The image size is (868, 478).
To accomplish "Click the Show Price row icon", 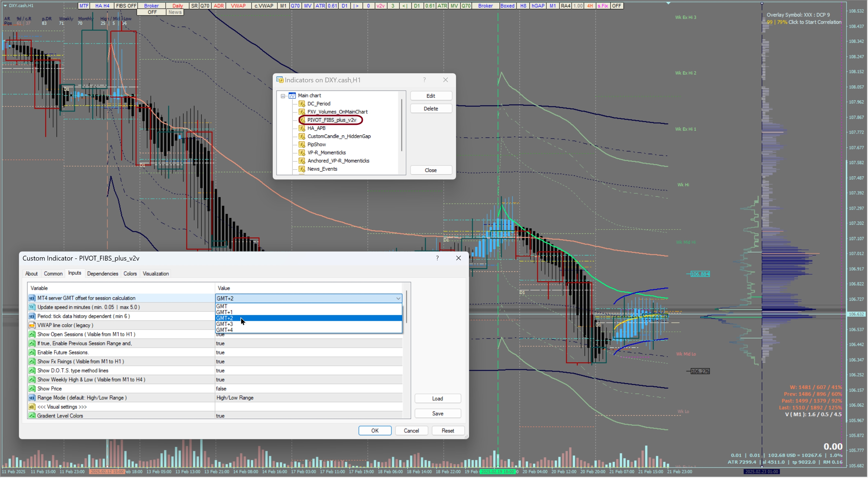I will 32,389.
